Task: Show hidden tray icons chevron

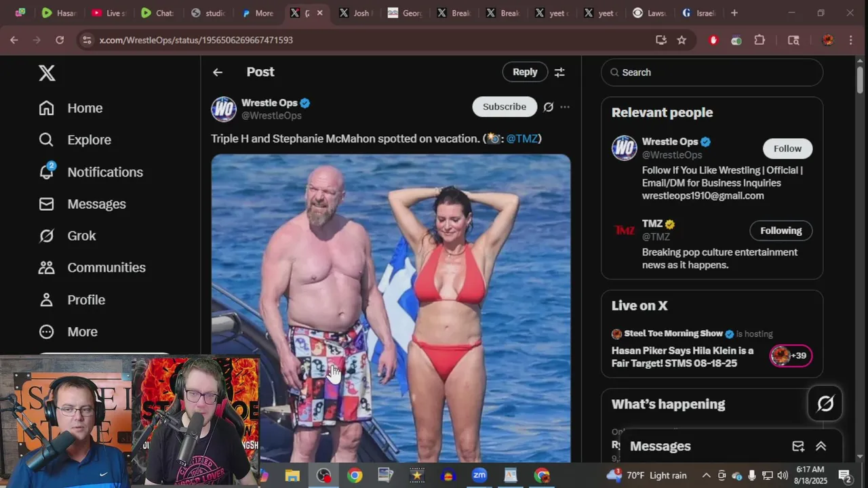Action: (x=705, y=475)
